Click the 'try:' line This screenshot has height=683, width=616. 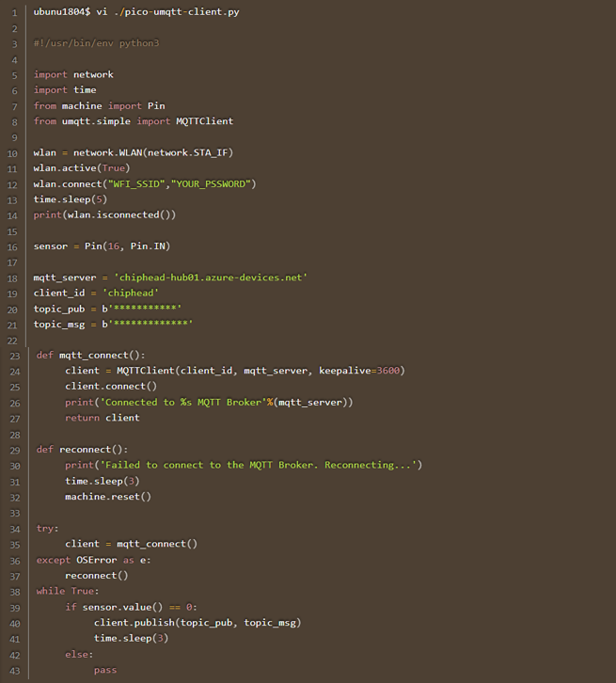point(47,529)
